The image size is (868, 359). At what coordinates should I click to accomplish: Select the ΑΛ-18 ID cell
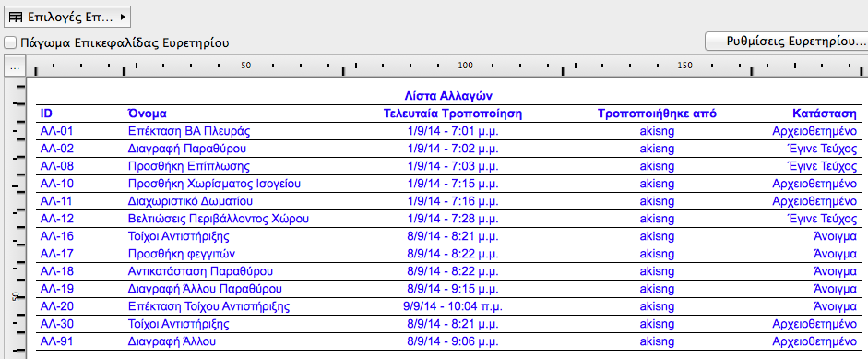[57, 271]
